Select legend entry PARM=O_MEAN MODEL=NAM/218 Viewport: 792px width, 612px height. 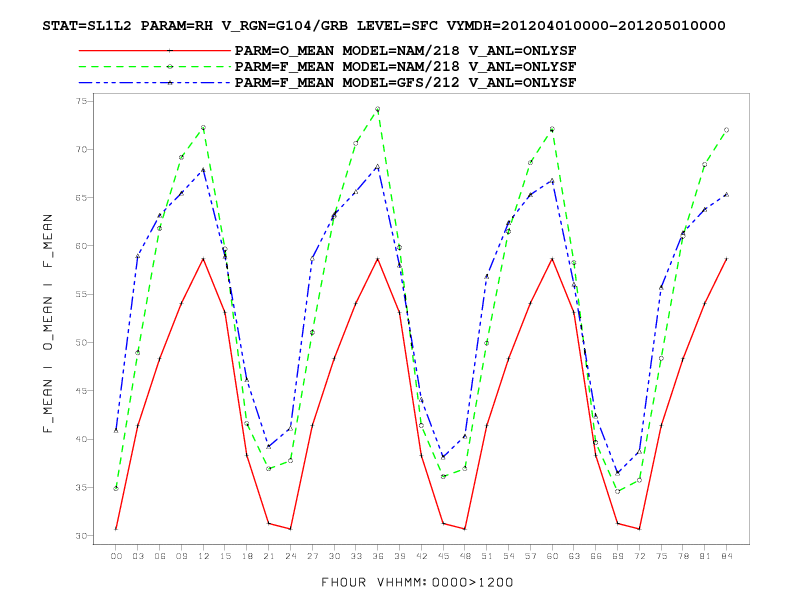pyautogui.click(x=405, y=51)
